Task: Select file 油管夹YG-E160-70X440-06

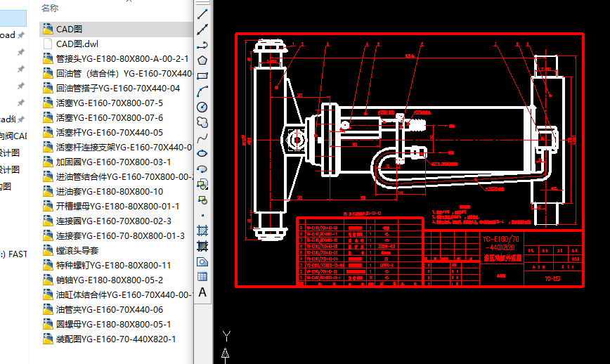Action: [x=109, y=309]
